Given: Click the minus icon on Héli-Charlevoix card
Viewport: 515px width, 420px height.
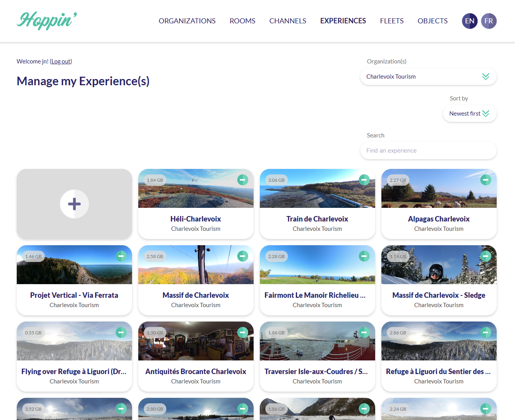Looking at the screenshot, I should 243,180.
